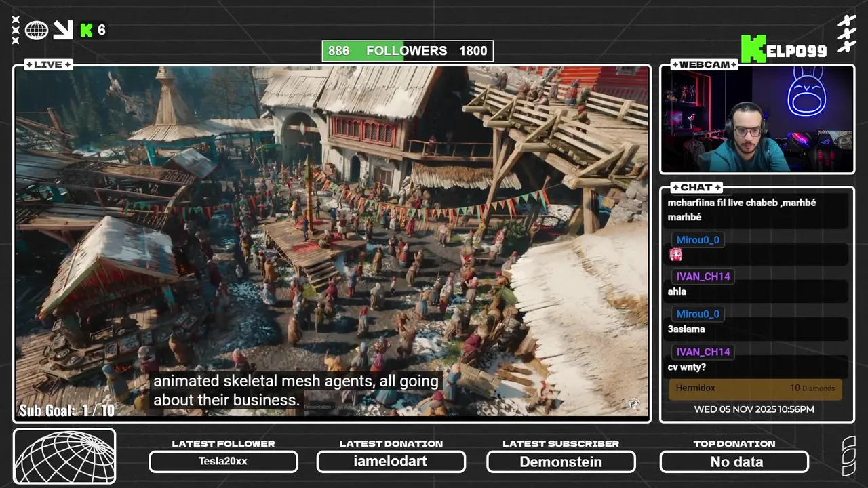The width and height of the screenshot is (868, 488).
Task: Click the chat message 'ahla'
Action: point(677,291)
